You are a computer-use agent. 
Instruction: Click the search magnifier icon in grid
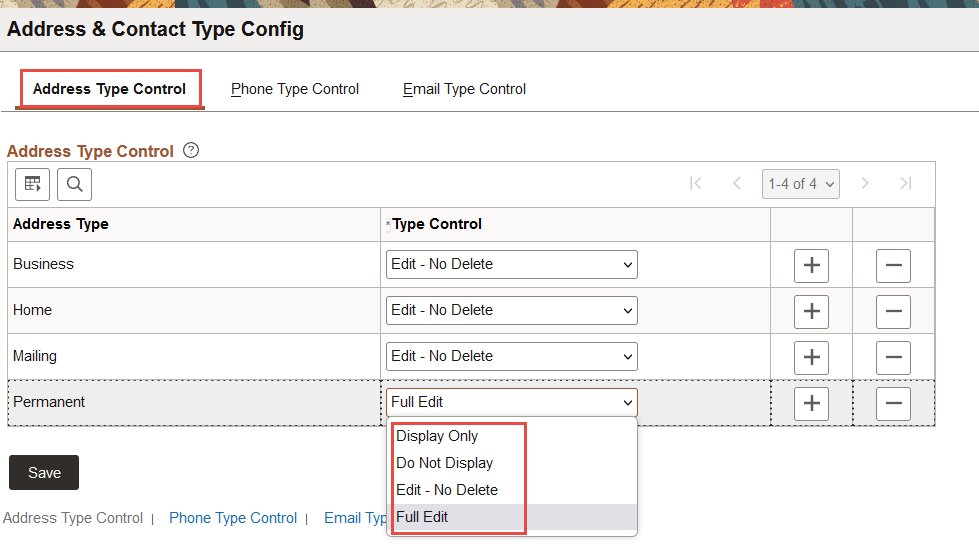(74, 184)
